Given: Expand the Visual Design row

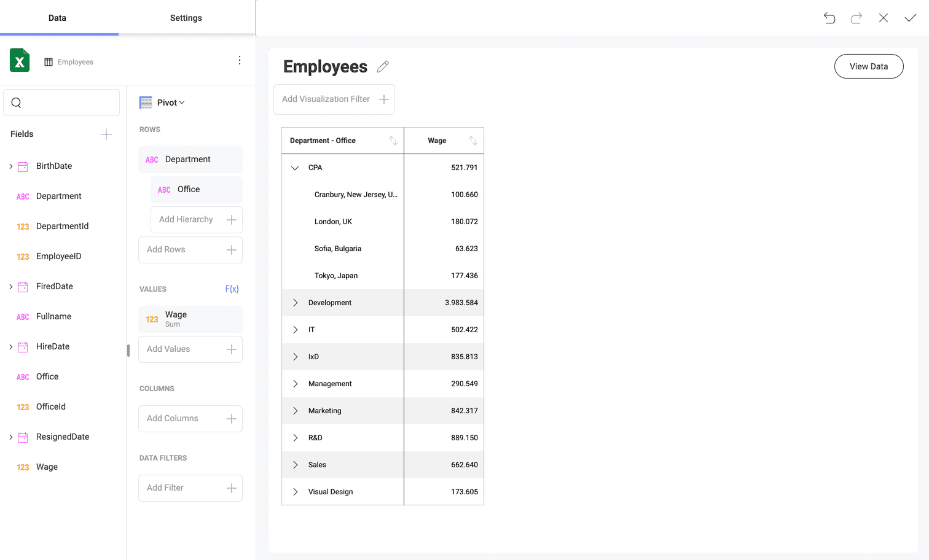Looking at the screenshot, I should click(x=295, y=492).
